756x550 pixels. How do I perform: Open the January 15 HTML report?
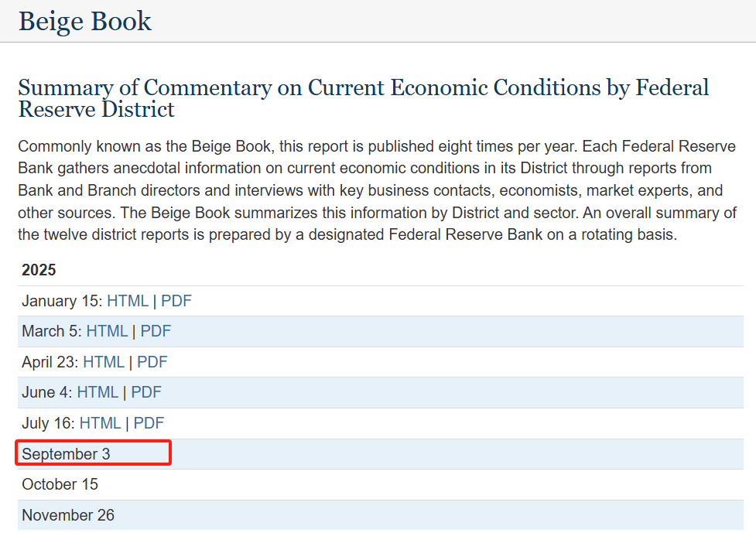(127, 301)
